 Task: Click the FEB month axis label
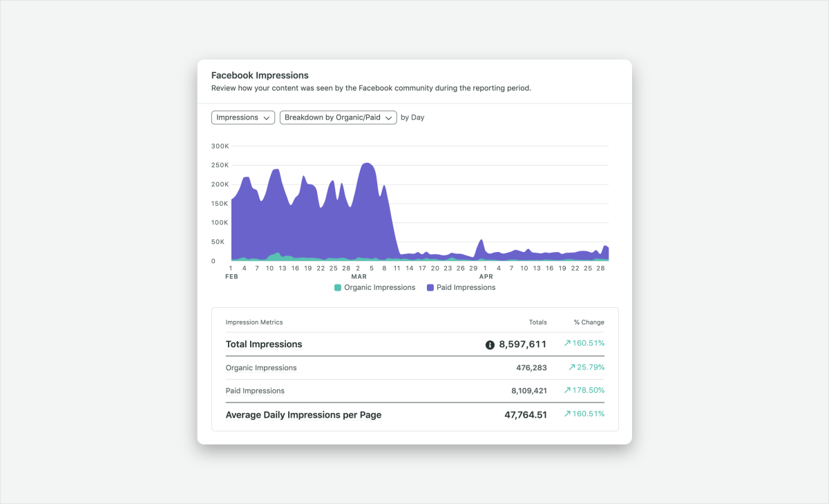point(231,276)
